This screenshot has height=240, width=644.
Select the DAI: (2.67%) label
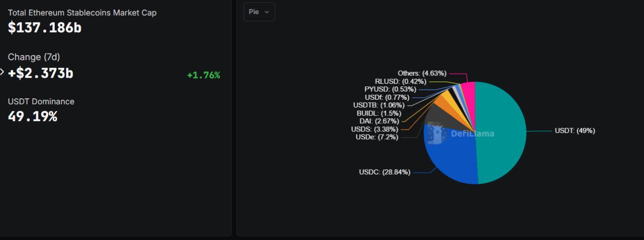380,121
